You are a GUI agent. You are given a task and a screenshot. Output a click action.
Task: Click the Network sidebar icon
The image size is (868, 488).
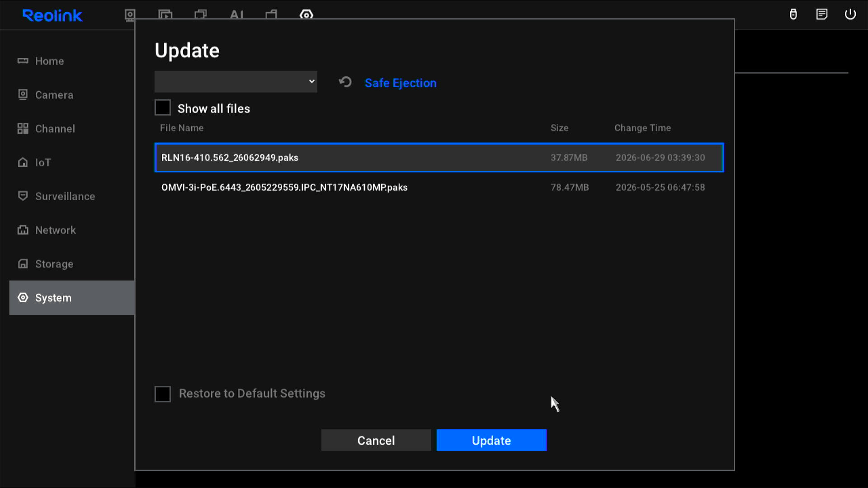23,230
